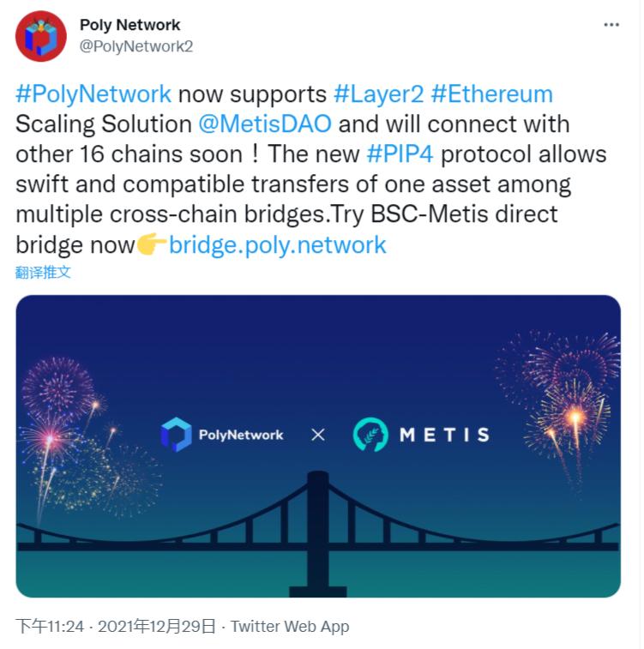
Task: Click the PolyNetwork wordmark in the banner
Action: [x=241, y=435]
